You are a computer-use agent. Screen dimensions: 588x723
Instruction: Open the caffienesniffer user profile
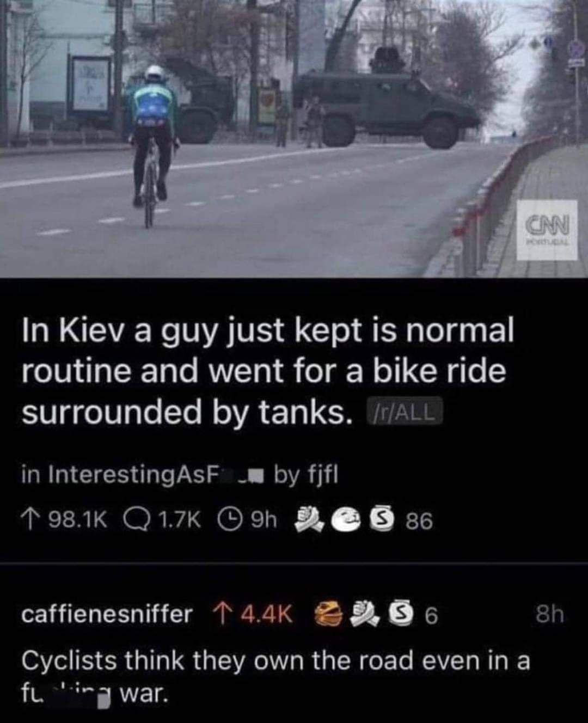point(107,614)
